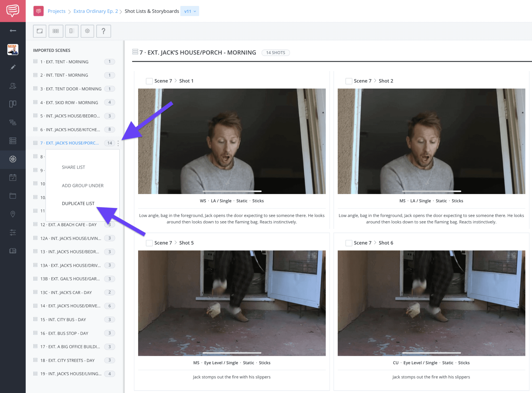The height and width of the screenshot is (393, 532).
Task: Go to Projects breadcrumb link
Action: pyautogui.click(x=56, y=11)
